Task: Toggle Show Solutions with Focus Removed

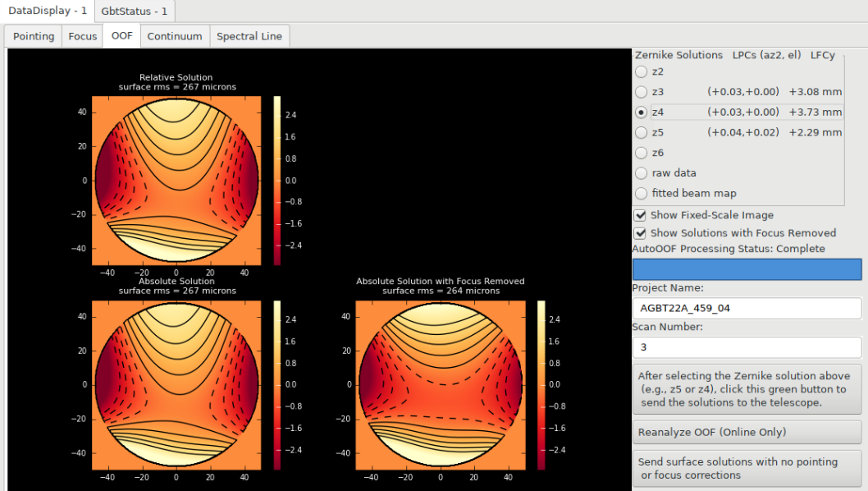Action: [640, 232]
